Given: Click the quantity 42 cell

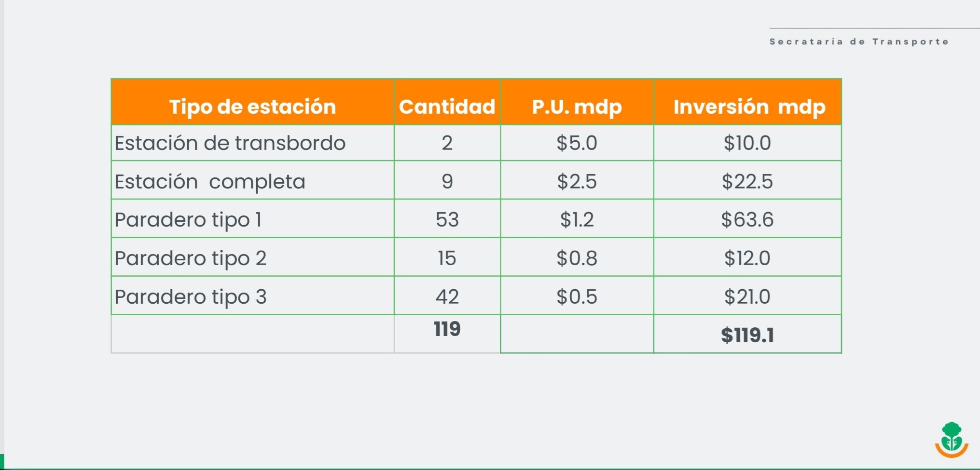Looking at the screenshot, I should [447, 297].
